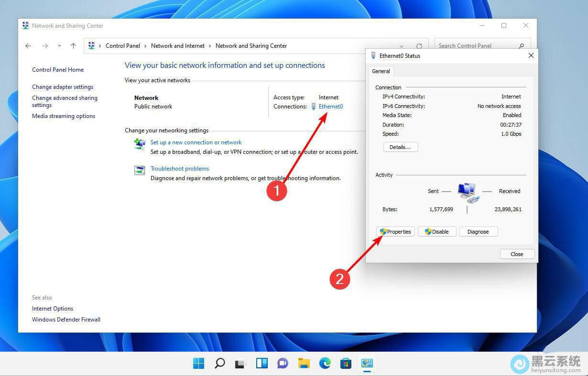Open Start menu from the taskbar
This screenshot has width=588, height=376.
coord(198,364)
